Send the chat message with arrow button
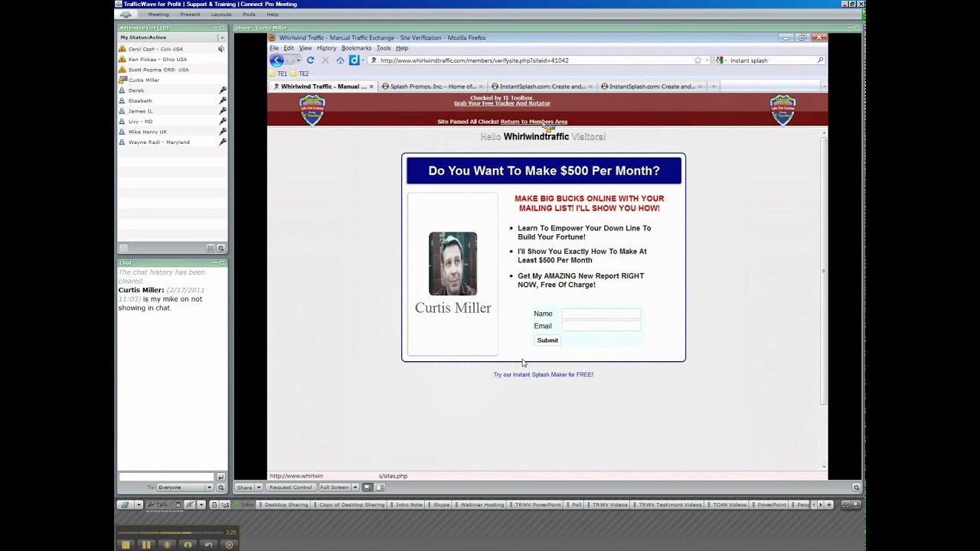This screenshot has width=980, height=551. 220,477
